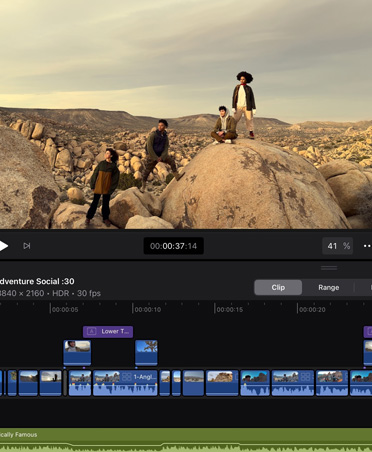Click the Adventure Social :30 project title
The width and height of the screenshot is (372, 452).
[37, 281]
